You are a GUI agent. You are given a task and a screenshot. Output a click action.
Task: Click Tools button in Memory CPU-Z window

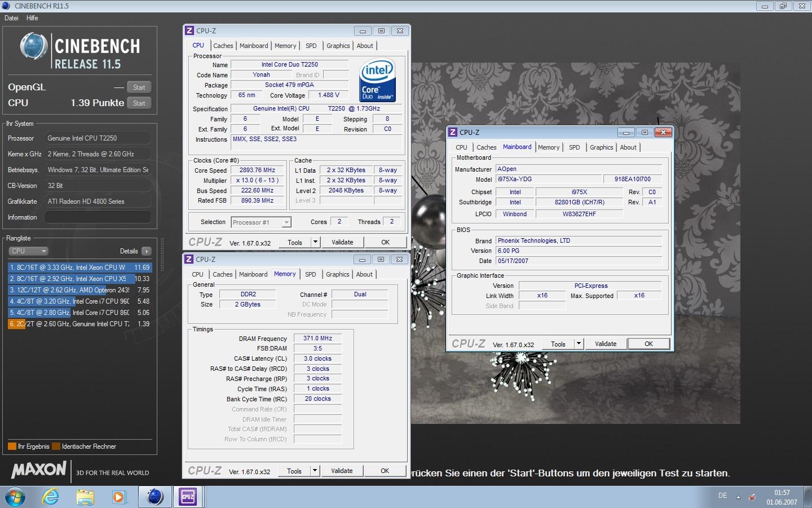[x=294, y=471]
